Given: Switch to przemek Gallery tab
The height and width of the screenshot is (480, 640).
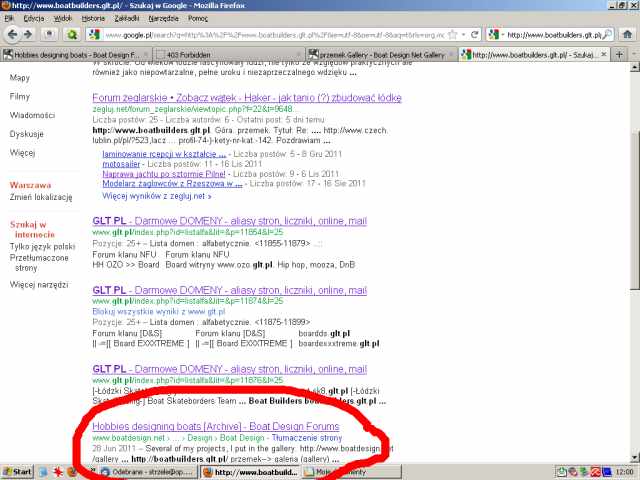Looking at the screenshot, I should (x=382, y=54).
